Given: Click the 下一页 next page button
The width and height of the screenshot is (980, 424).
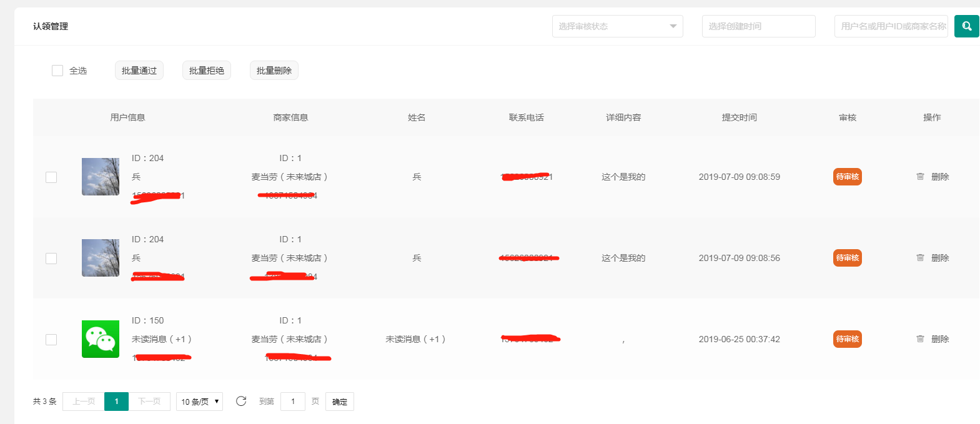Looking at the screenshot, I should (149, 402).
